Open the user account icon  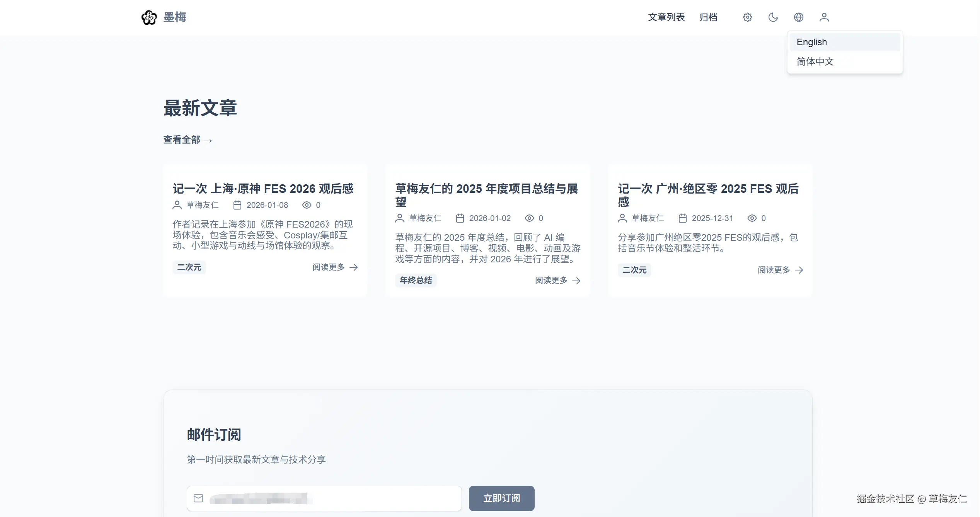pos(824,17)
